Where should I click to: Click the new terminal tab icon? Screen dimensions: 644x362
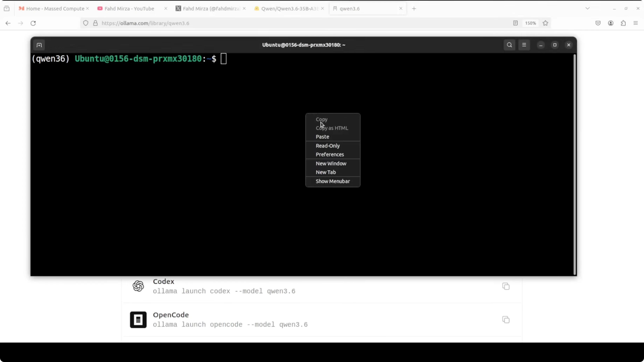(x=39, y=45)
